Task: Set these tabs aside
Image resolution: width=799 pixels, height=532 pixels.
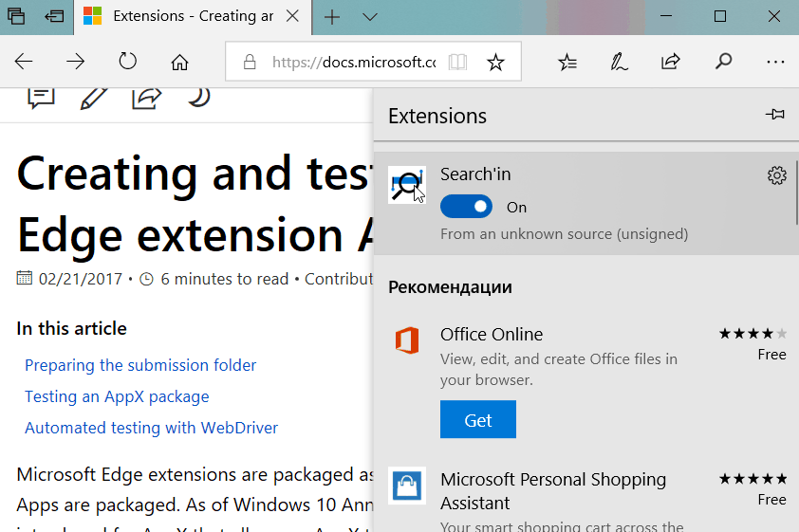Action: tap(54, 16)
